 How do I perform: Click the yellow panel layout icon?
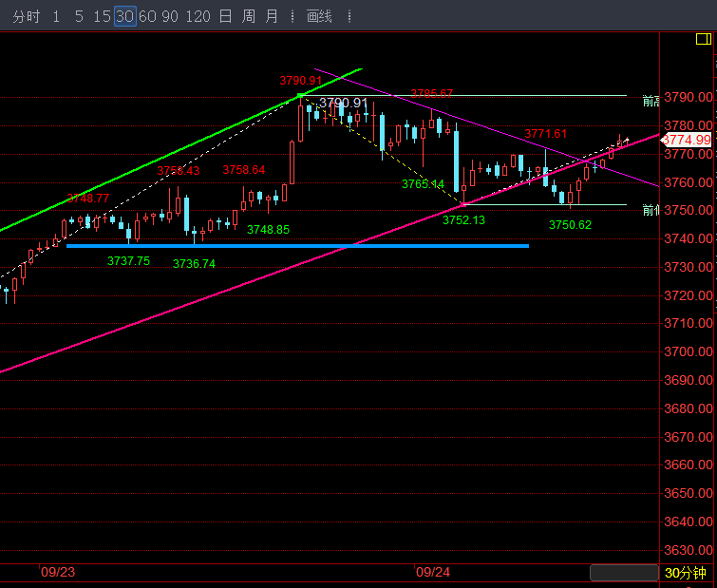pos(702,39)
